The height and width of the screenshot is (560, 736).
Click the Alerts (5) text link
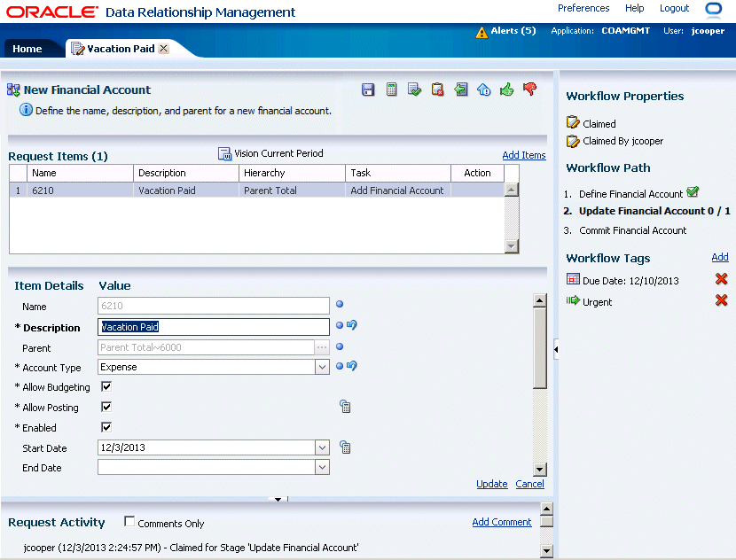(x=513, y=30)
